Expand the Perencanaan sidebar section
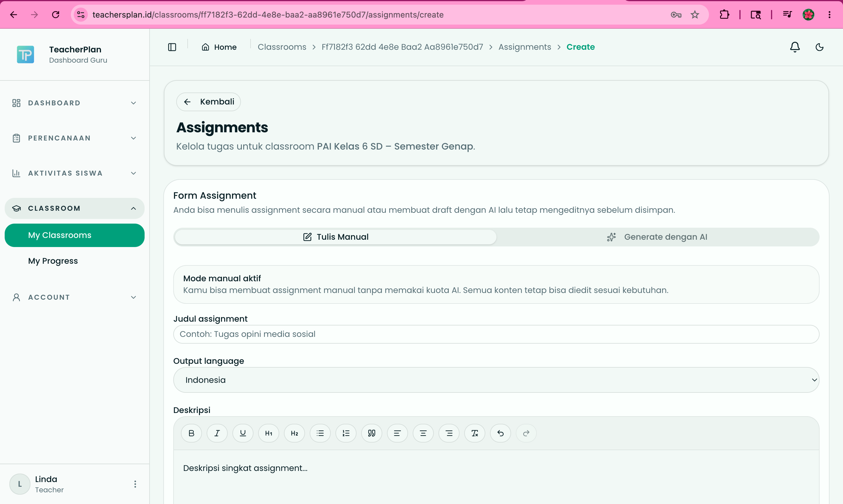Viewport: 843px width, 504px height. (x=75, y=138)
